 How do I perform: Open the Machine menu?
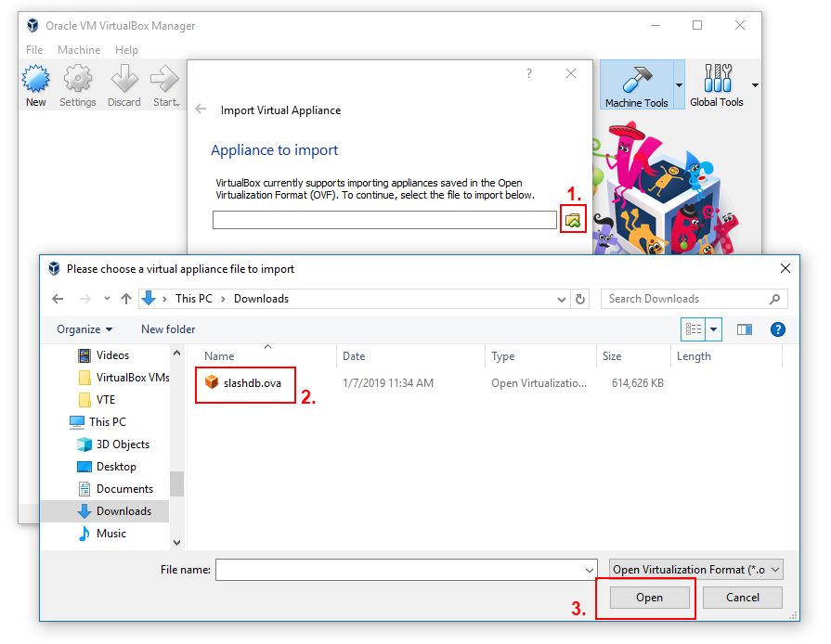pyautogui.click(x=79, y=50)
